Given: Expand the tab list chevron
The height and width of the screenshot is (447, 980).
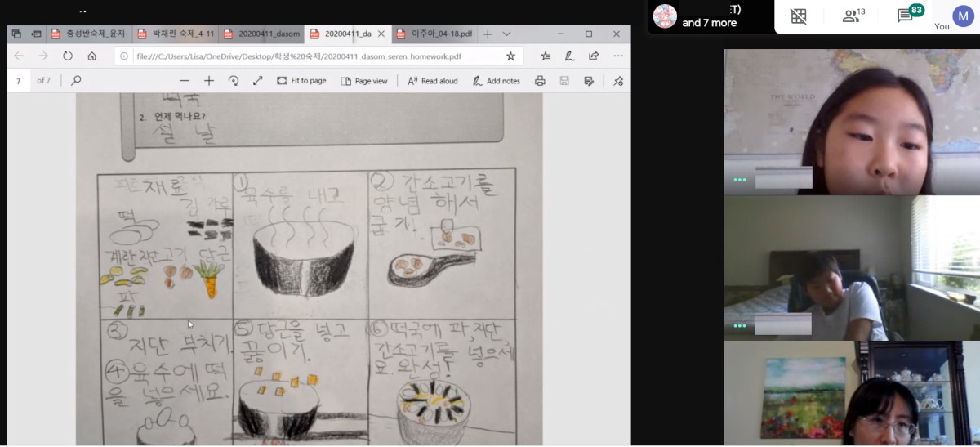Looking at the screenshot, I should coord(506,34).
